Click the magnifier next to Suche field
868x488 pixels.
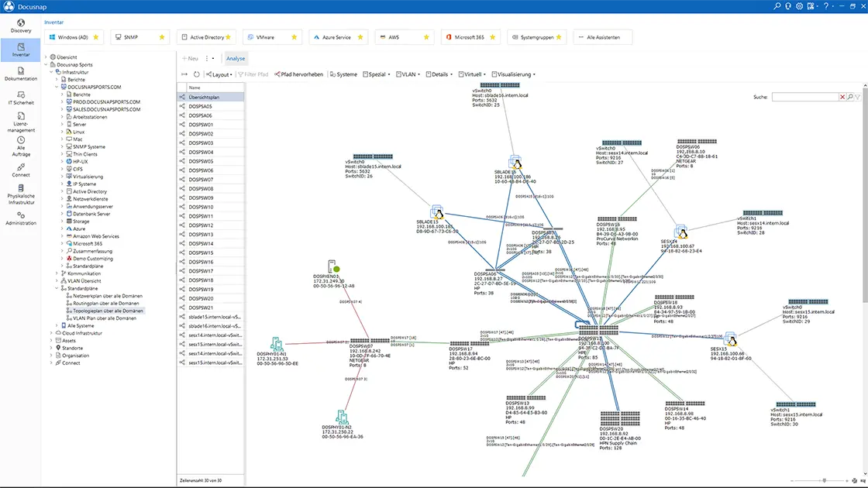850,97
